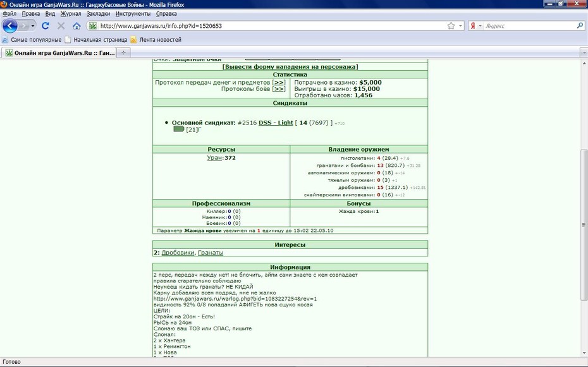Screen dimensions: 588x367
Task: Click the Yandex search magnifier icon
Action: pyautogui.click(x=580, y=25)
